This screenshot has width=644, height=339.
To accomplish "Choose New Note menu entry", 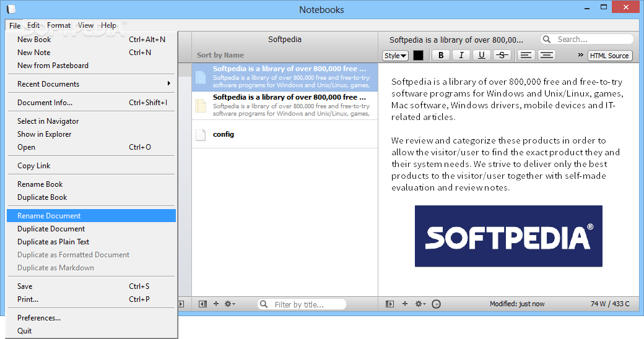I will pos(92,53).
